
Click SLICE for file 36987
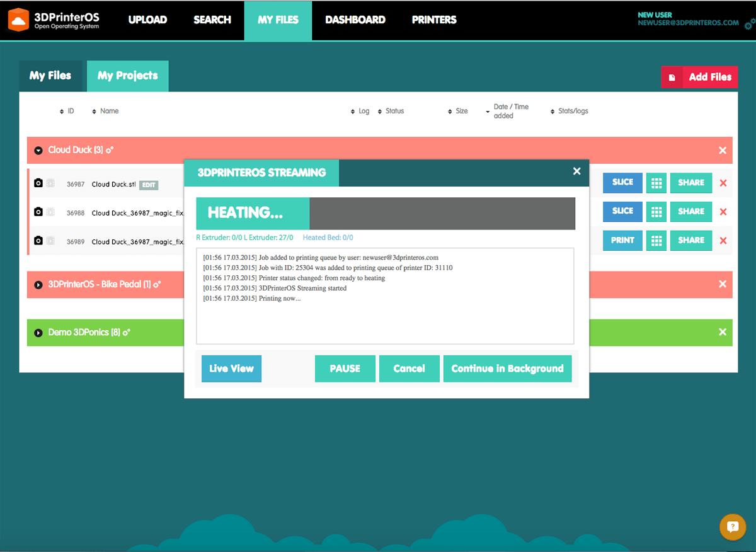[x=622, y=183]
